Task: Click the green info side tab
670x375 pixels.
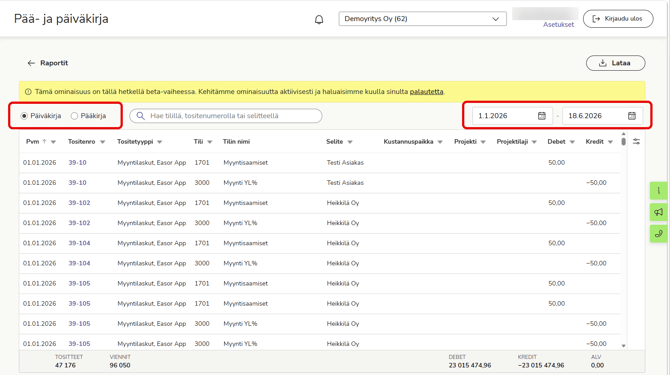Action: pos(658,190)
